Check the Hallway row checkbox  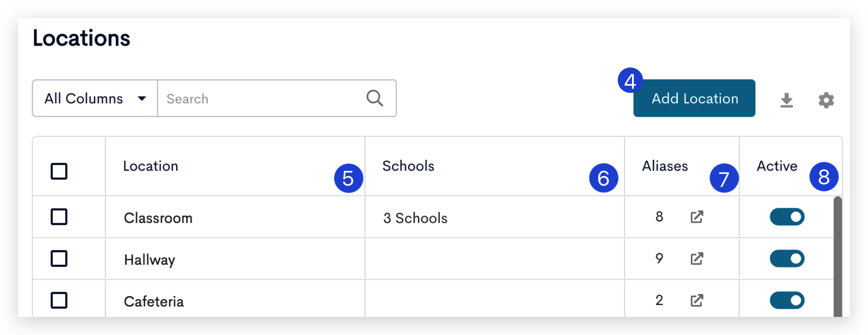59,258
